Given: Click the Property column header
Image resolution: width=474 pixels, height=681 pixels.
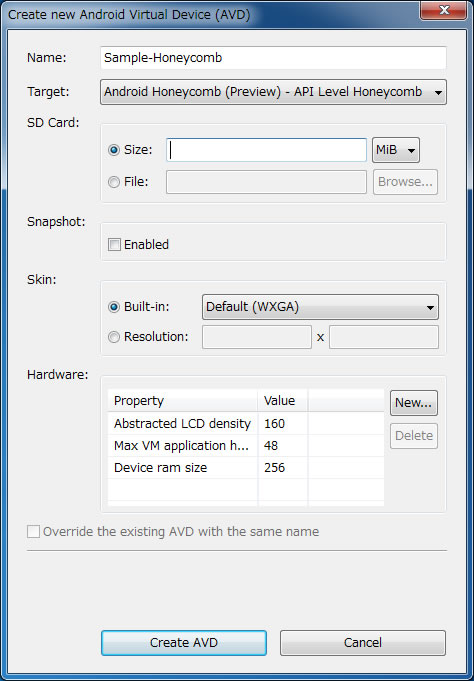Looking at the screenshot, I should pos(183,400).
